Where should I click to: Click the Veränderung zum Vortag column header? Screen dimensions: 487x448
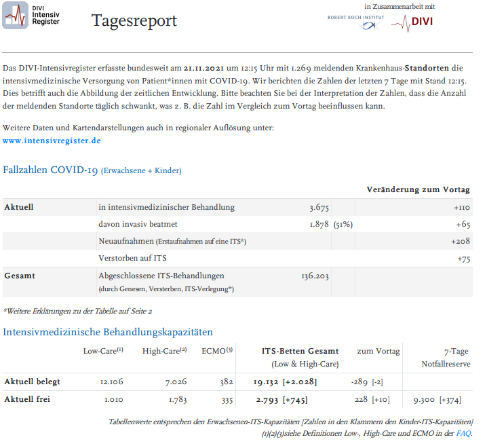(x=419, y=189)
